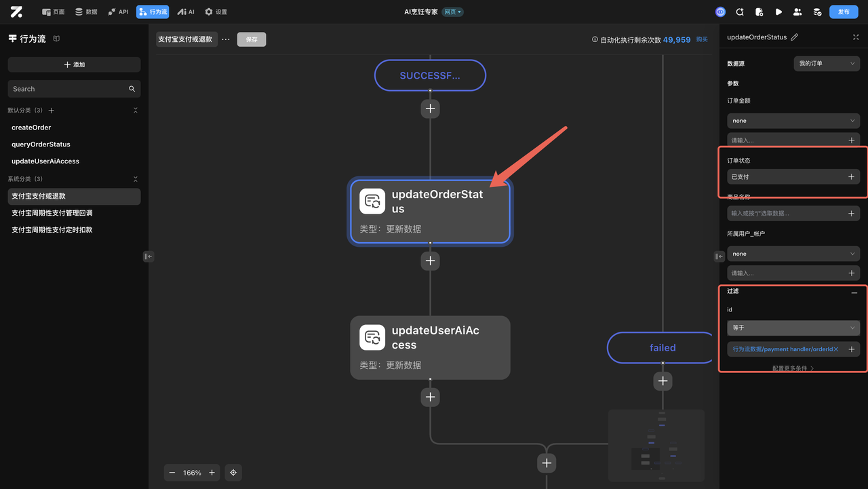
Task: Click plus icon in filter value field
Action: coord(852,349)
